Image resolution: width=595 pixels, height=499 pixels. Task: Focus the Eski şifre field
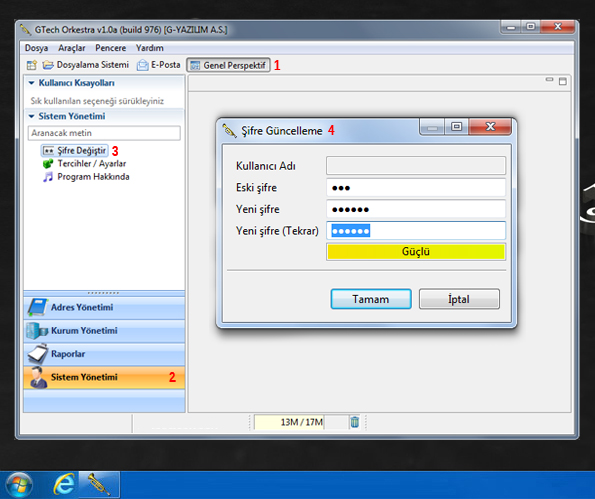pyautogui.click(x=416, y=187)
